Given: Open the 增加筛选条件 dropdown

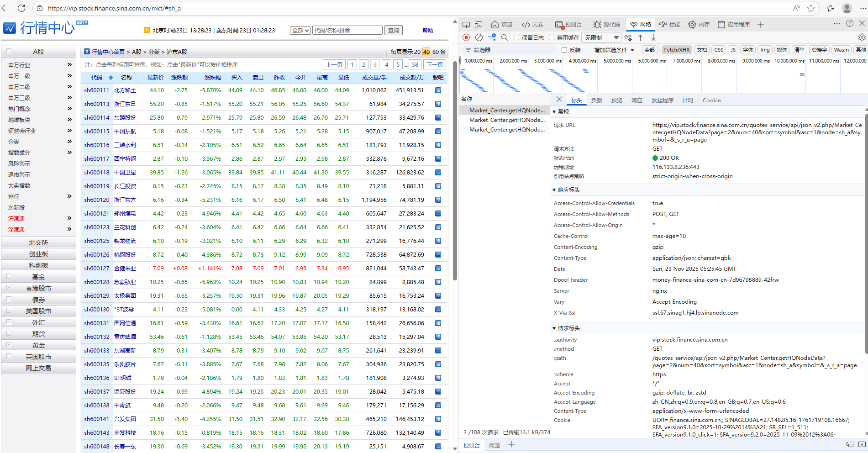Looking at the screenshot, I should pyautogui.click(x=614, y=50).
